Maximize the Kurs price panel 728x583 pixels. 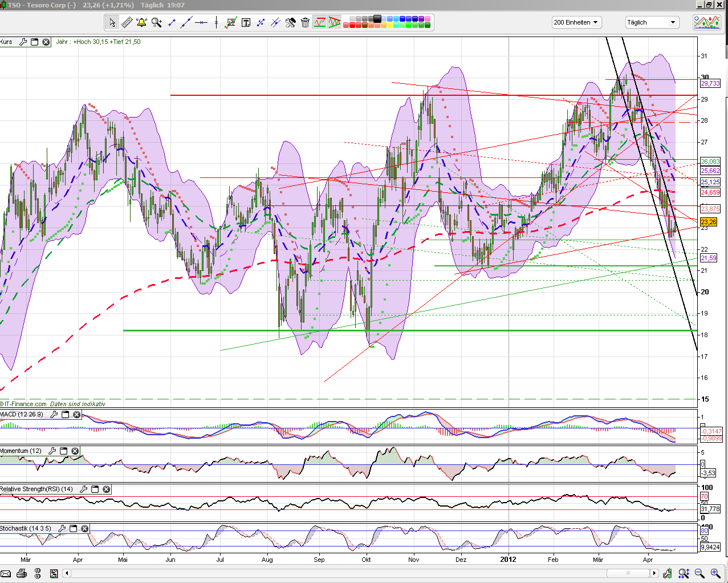(x=35, y=42)
